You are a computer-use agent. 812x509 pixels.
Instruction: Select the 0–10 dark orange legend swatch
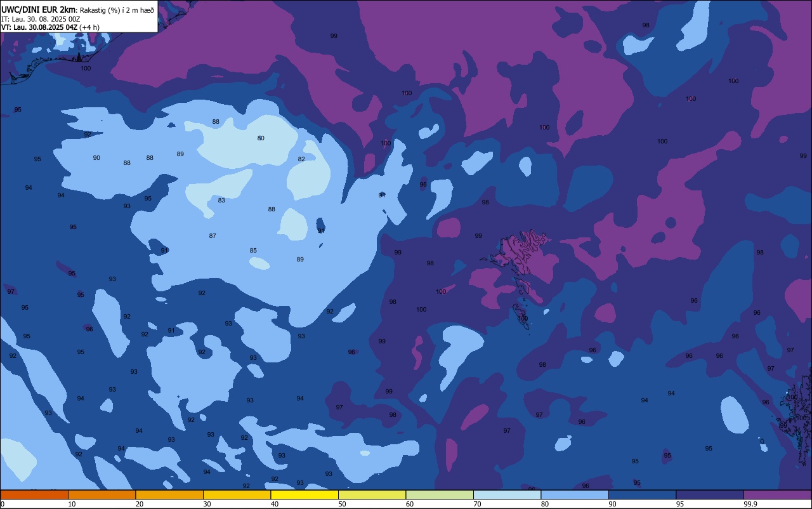pos(34,494)
